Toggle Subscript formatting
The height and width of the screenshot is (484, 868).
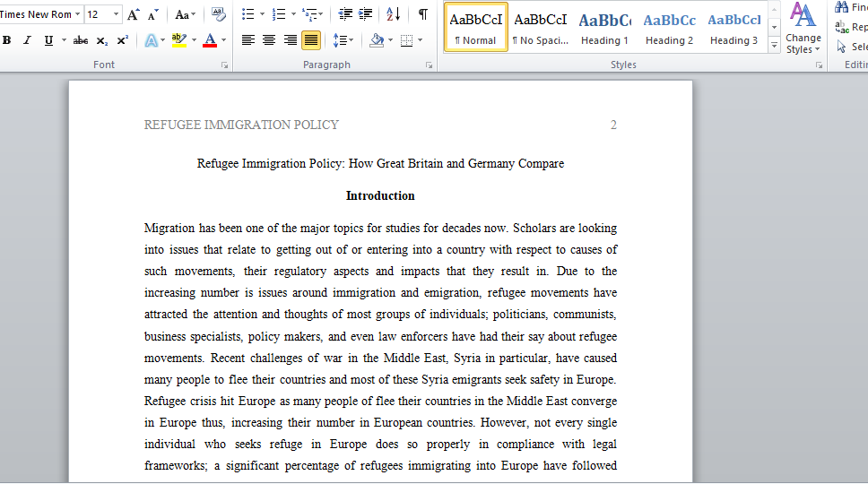coord(102,40)
